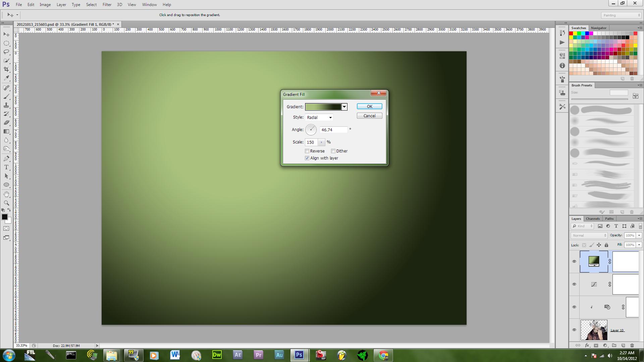
Task: Hide the Gradient Fill layer visibility eye
Action: [x=574, y=261]
